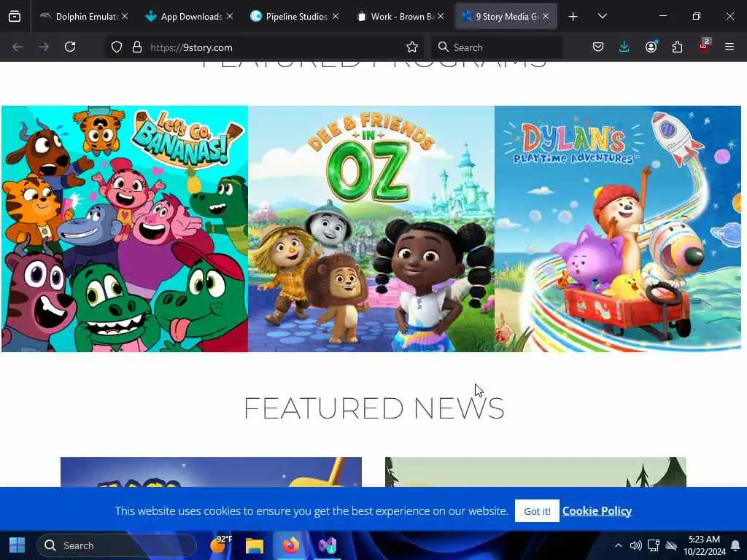747x560 pixels.
Task: Switch to App Downloads tab
Action: pyautogui.click(x=190, y=17)
